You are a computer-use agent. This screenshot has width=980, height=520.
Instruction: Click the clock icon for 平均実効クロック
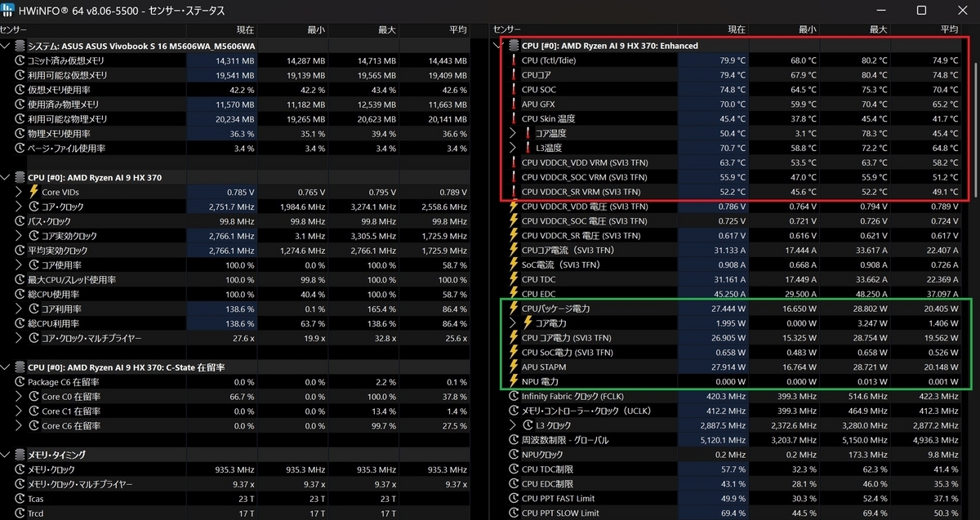(x=20, y=251)
